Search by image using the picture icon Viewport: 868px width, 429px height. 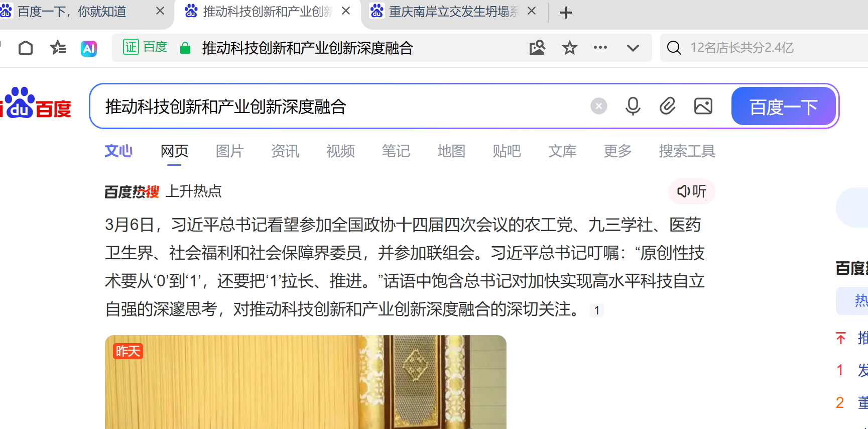click(703, 106)
